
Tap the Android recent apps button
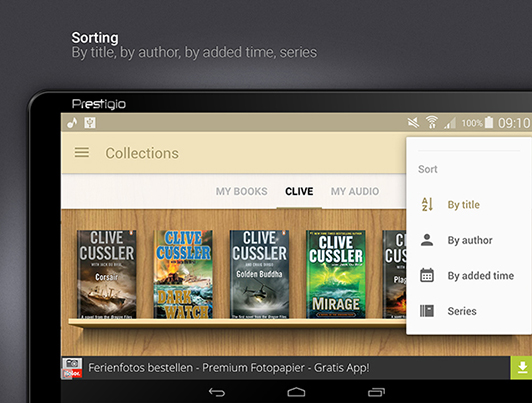(376, 392)
